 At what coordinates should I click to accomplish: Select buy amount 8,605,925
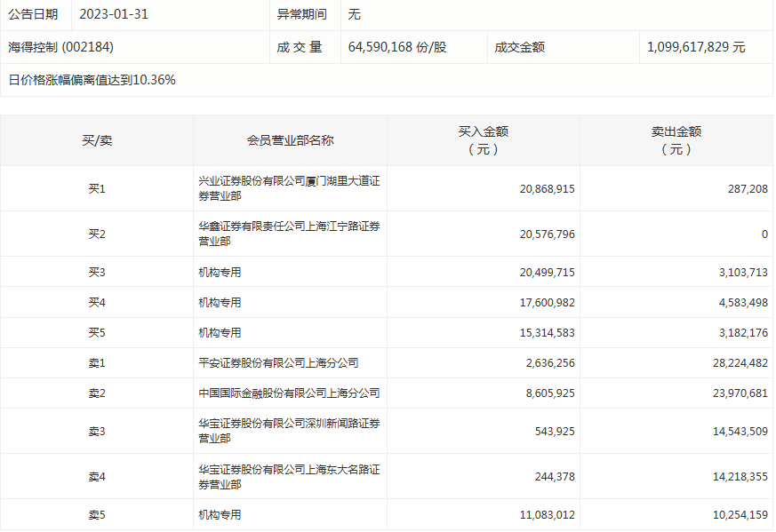[550, 393]
